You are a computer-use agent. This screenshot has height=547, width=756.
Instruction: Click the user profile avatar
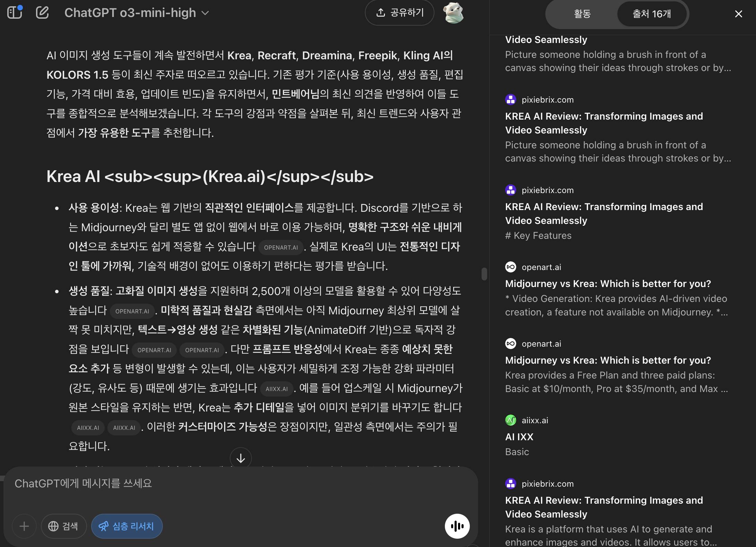click(x=453, y=13)
